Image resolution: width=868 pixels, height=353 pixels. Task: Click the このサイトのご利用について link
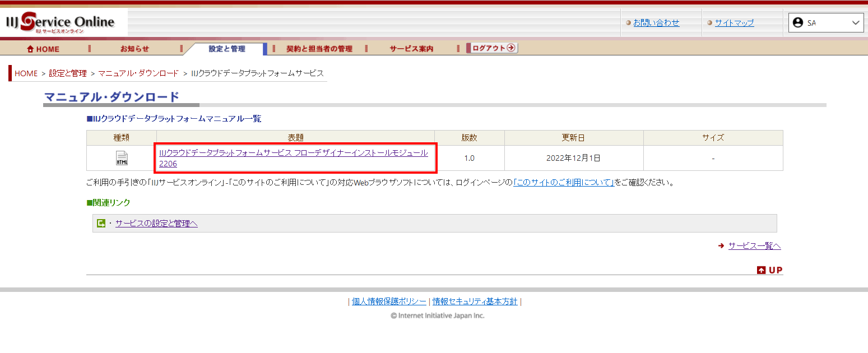[564, 183]
